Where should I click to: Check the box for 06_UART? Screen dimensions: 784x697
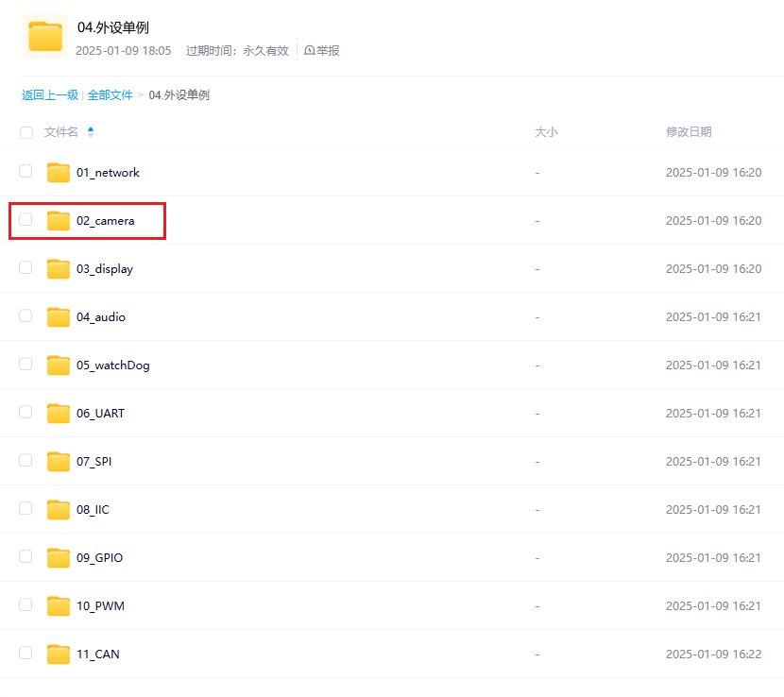click(26, 413)
